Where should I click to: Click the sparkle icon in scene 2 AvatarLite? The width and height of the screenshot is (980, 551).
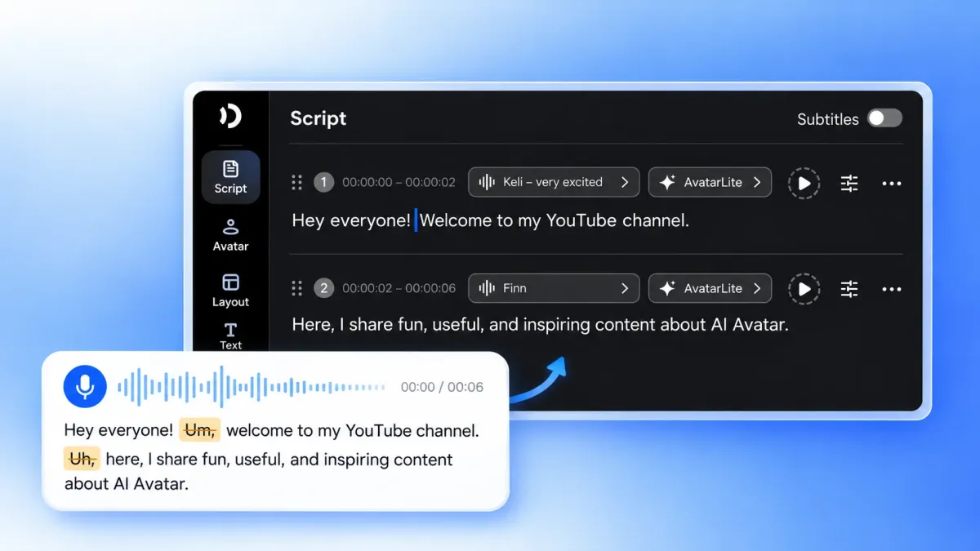(667, 288)
